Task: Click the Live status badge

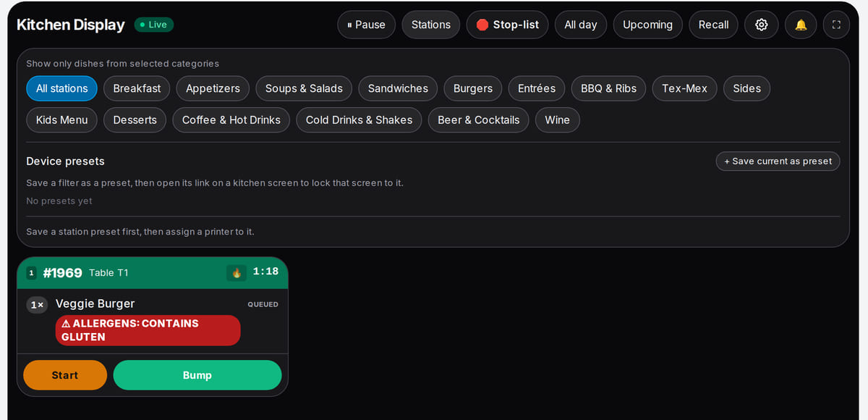Action: point(154,25)
